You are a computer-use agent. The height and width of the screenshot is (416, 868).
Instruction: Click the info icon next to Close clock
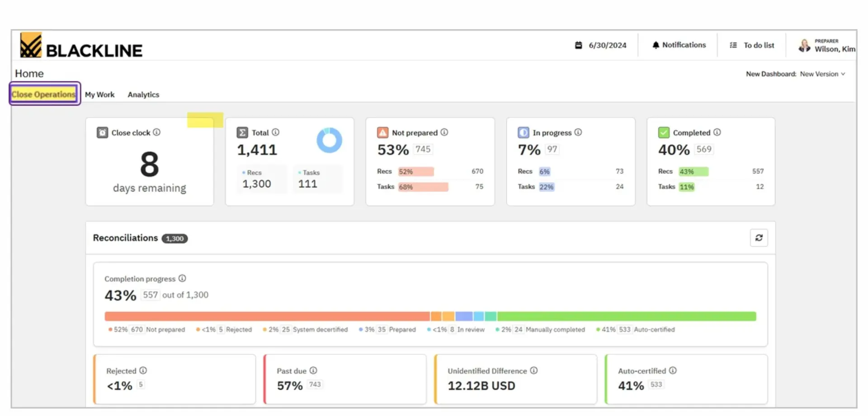point(156,132)
